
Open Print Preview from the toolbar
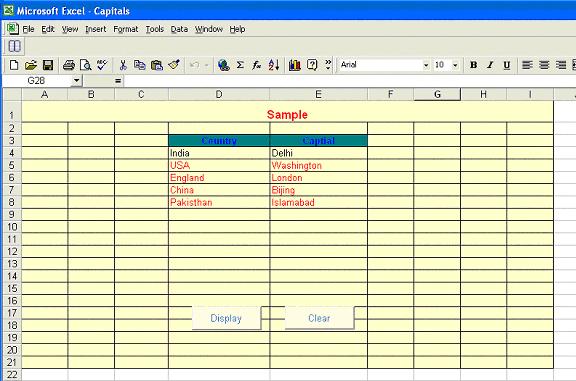(x=86, y=65)
